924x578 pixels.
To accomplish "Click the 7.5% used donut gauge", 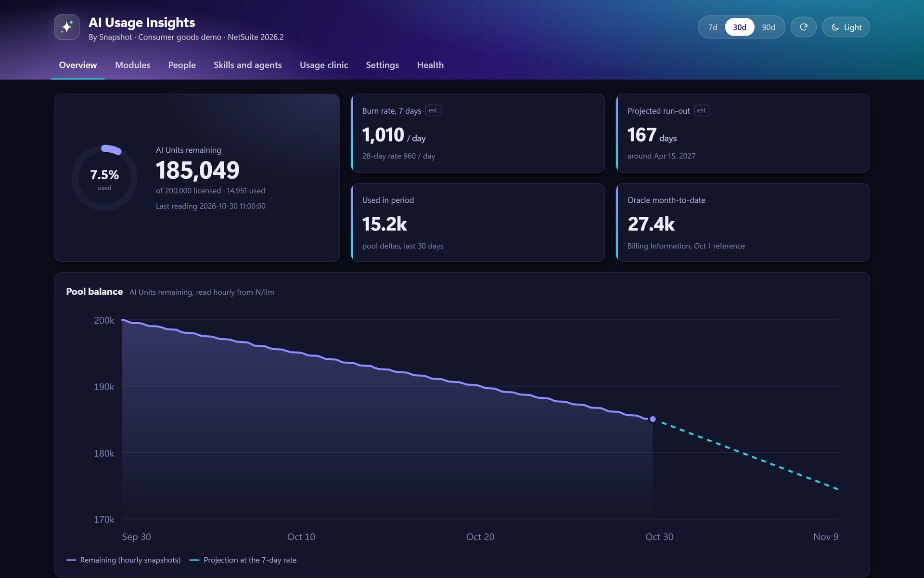I will (x=104, y=178).
